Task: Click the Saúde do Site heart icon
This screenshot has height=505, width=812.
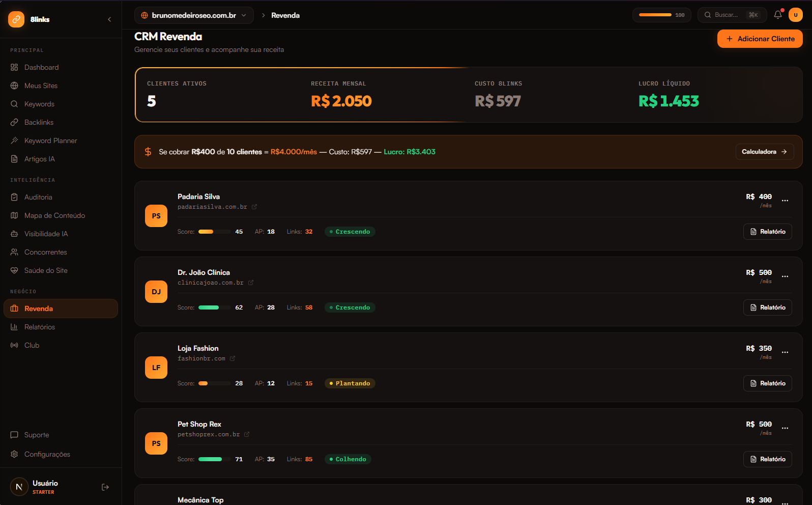Action: 14,270
